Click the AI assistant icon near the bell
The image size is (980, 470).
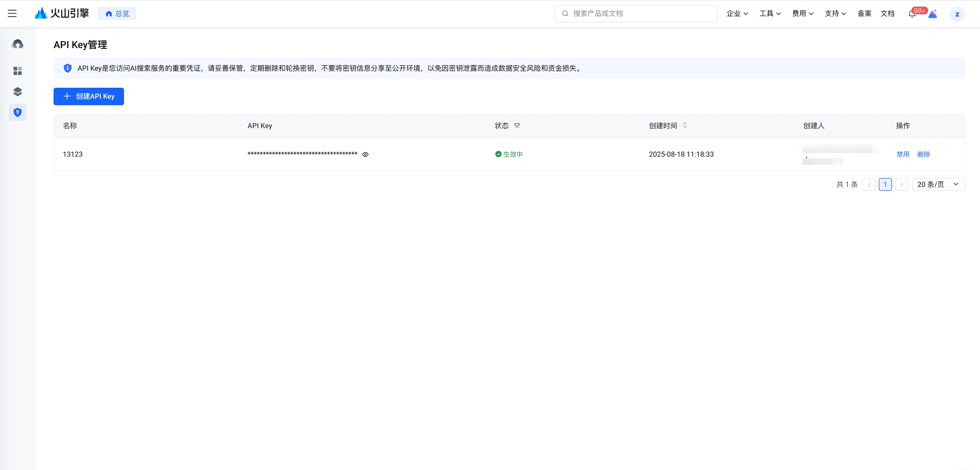coord(932,14)
